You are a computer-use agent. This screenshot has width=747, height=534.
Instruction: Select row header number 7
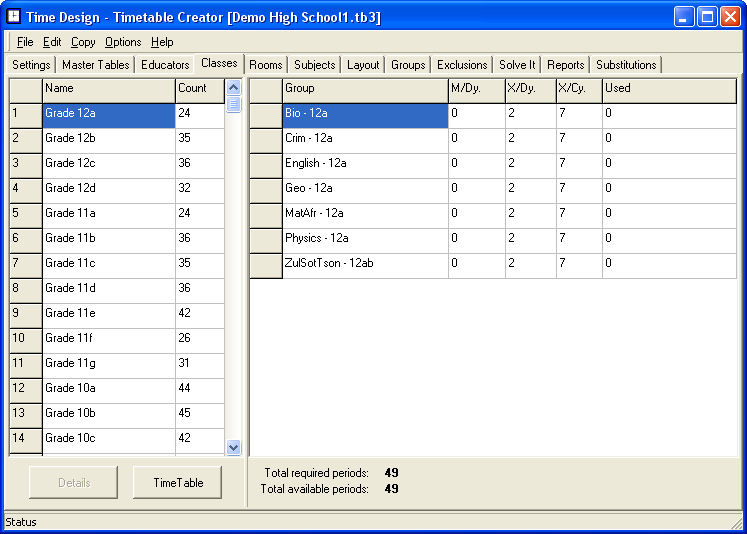point(25,263)
